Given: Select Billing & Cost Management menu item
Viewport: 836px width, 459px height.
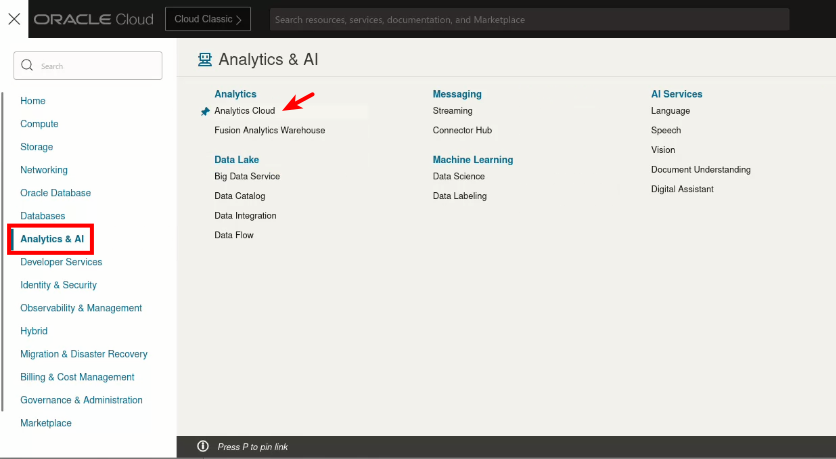Looking at the screenshot, I should click(77, 377).
